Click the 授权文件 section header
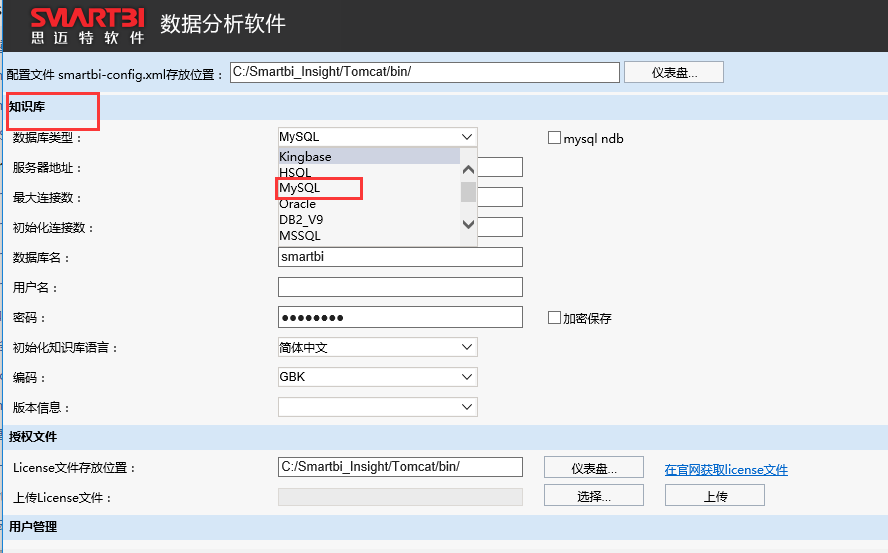The height and width of the screenshot is (553, 888). coord(33,437)
